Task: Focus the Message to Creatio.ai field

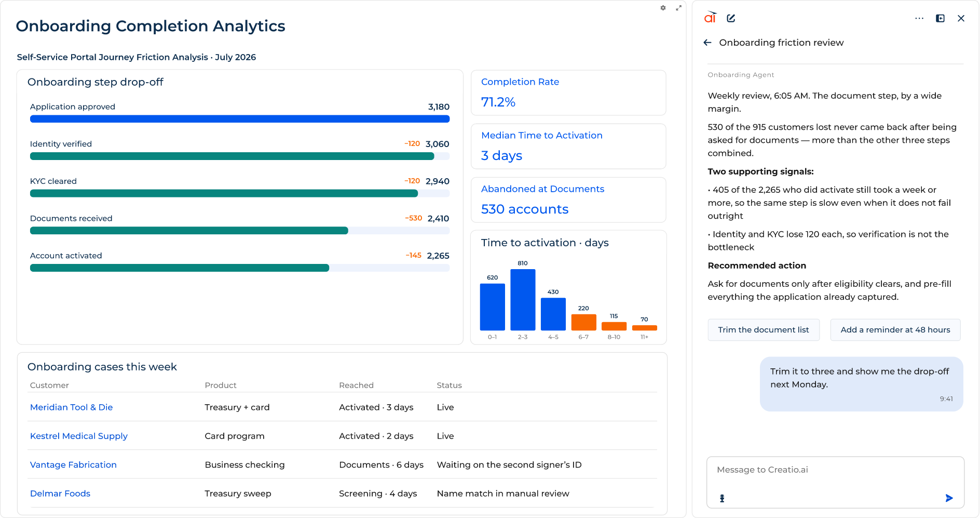Action: tap(835, 482)
